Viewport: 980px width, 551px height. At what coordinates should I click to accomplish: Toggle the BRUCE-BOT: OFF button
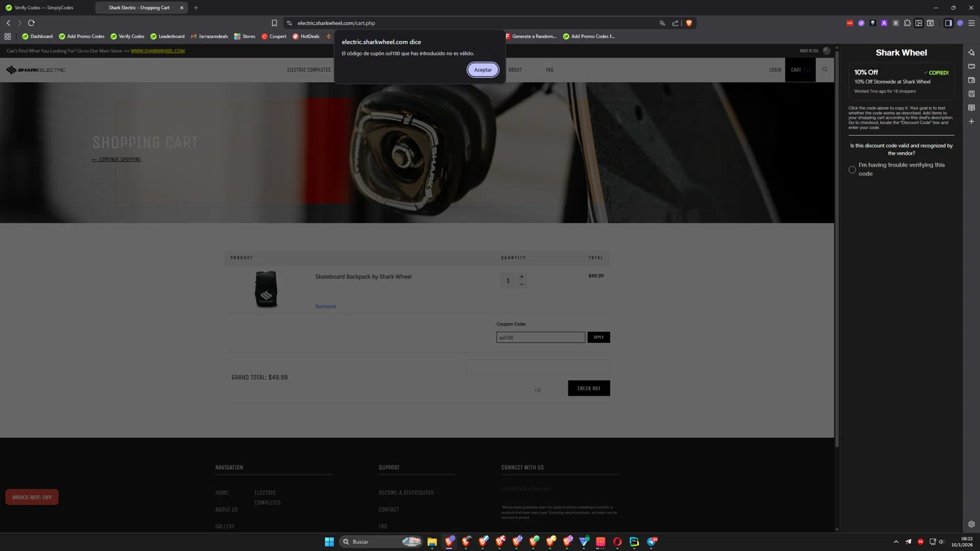[32, 497]
